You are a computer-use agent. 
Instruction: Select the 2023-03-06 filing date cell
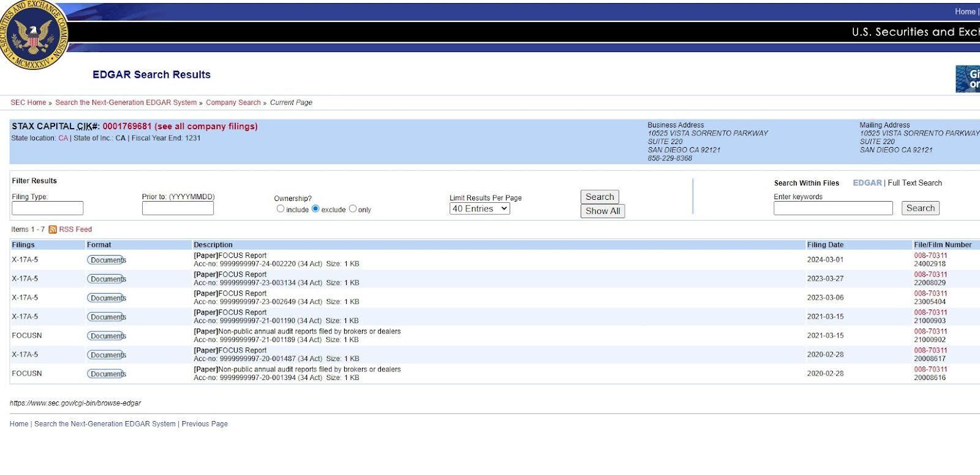(x=825, y=298)
